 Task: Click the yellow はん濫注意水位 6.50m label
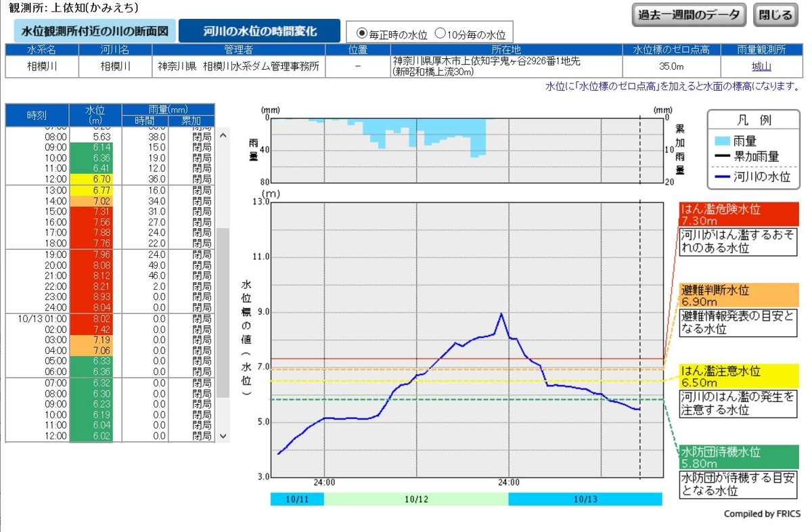pos(740,377)
